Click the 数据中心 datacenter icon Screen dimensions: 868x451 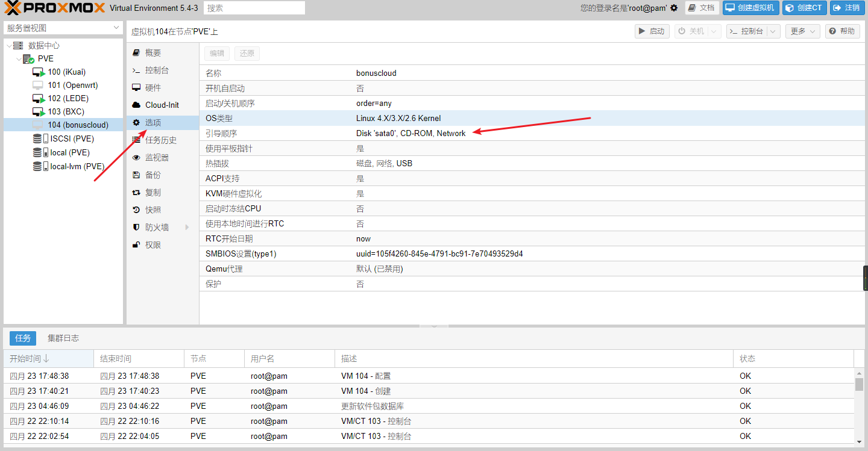pyautogui.click(x=18, y=46)
